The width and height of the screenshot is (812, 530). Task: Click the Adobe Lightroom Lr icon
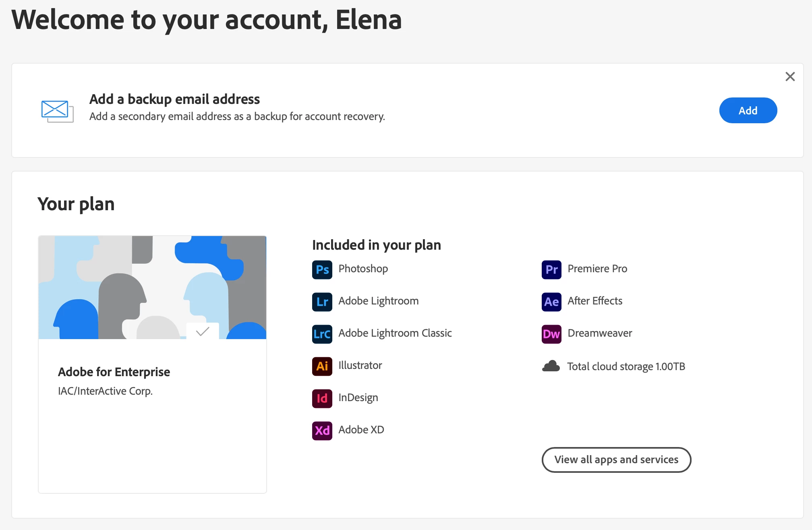tap(322, 302)
